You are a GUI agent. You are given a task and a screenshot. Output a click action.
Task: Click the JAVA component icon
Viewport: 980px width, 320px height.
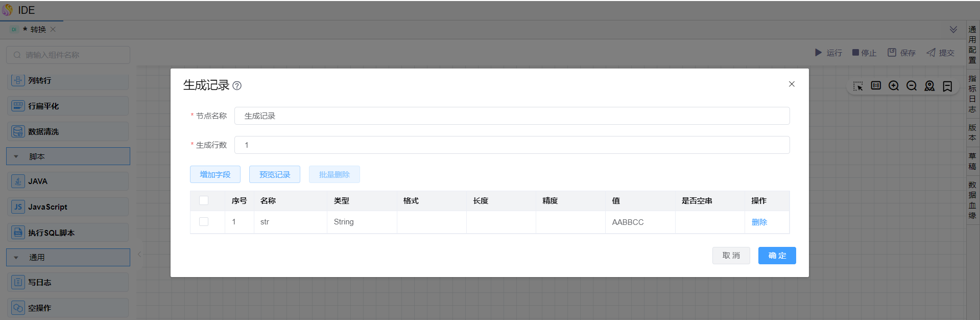click(x=18, y=181)
